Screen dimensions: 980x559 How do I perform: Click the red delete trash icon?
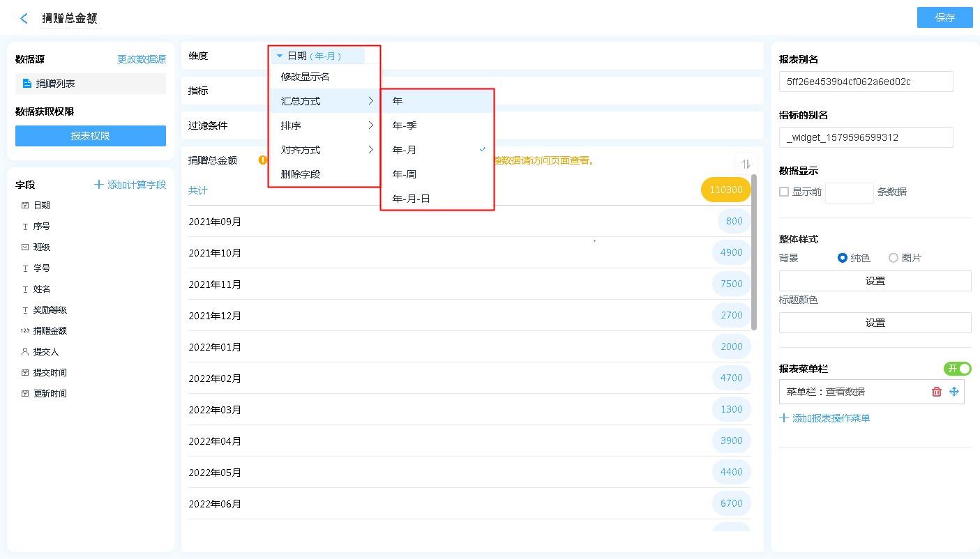point(937,392)
